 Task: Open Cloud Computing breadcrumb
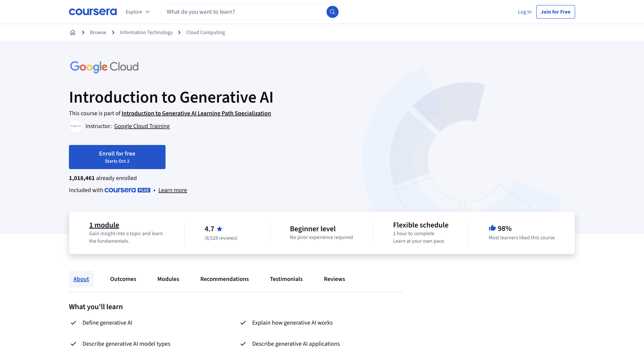pos(205,33)
